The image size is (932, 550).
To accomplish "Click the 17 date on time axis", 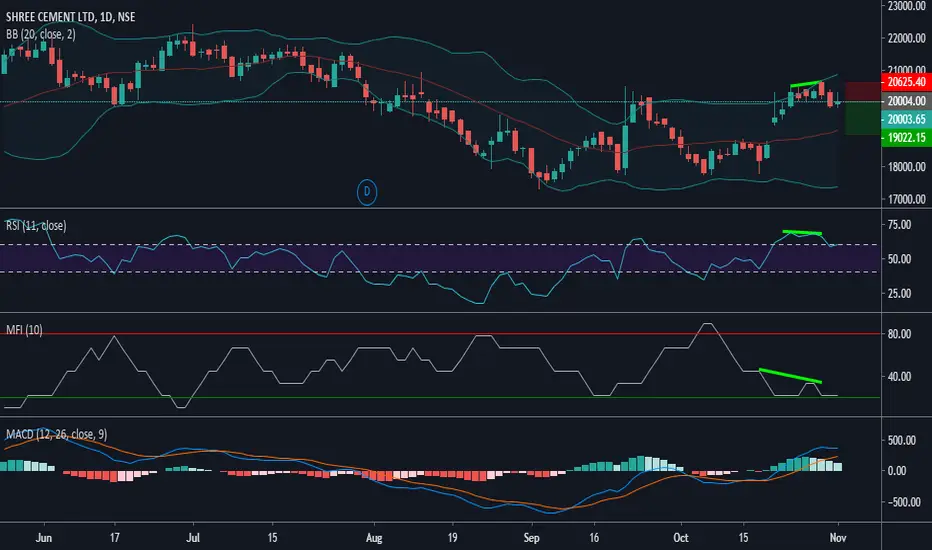I will pos(115,538).
